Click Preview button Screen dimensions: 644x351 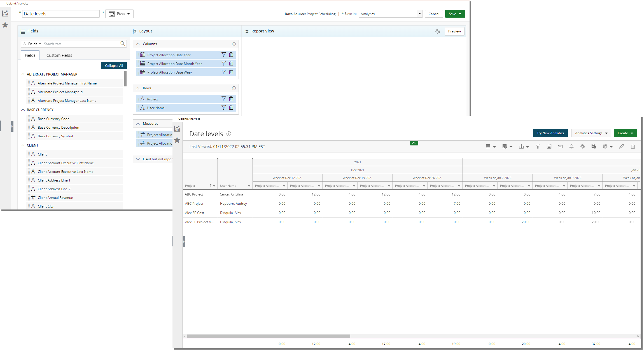point(454,31)
